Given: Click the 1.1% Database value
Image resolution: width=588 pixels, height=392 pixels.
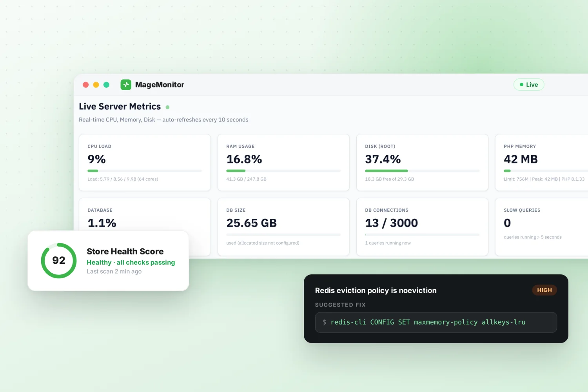Looking at the screenshot, I should 102,223.
